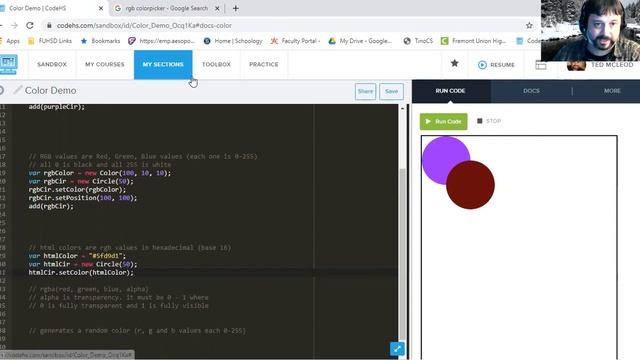Click the Share button
Viewport: 640px width, 360px height.
click(x=365, y=91)
